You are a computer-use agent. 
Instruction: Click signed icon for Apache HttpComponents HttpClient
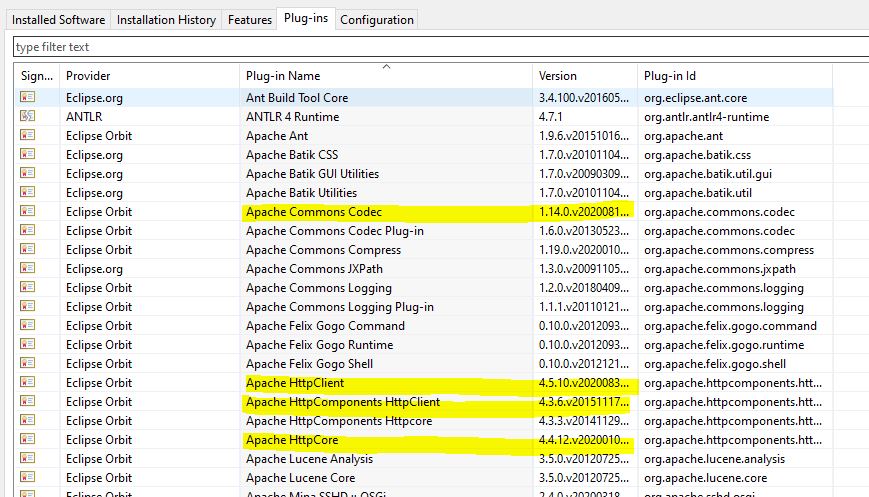pyautogui.click(x=28, y=401)
